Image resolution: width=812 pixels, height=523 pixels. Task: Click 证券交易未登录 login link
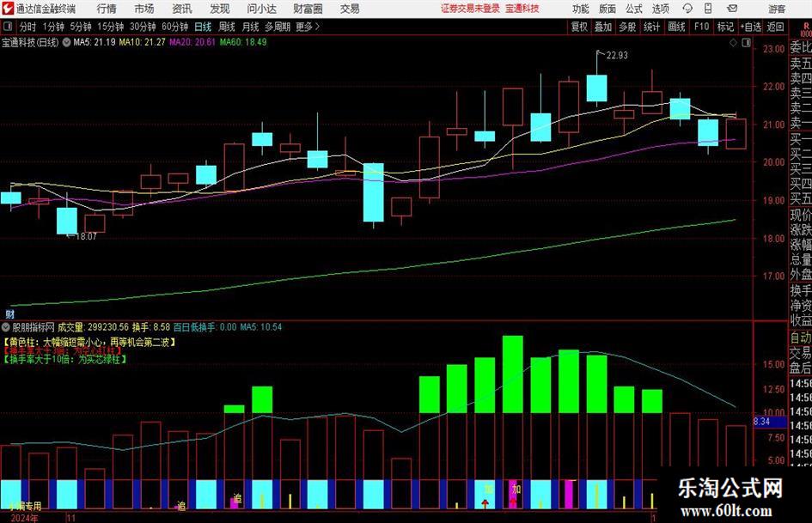[470, 9]
